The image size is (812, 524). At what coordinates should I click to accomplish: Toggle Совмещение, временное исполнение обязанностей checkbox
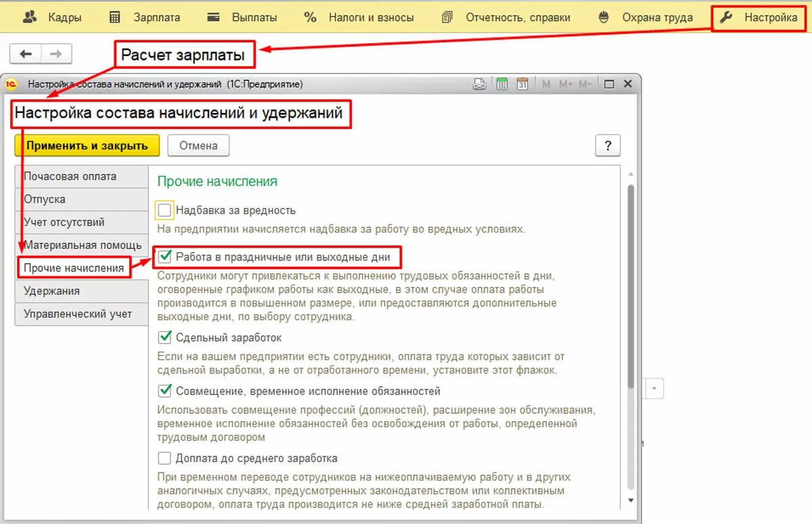164,391
